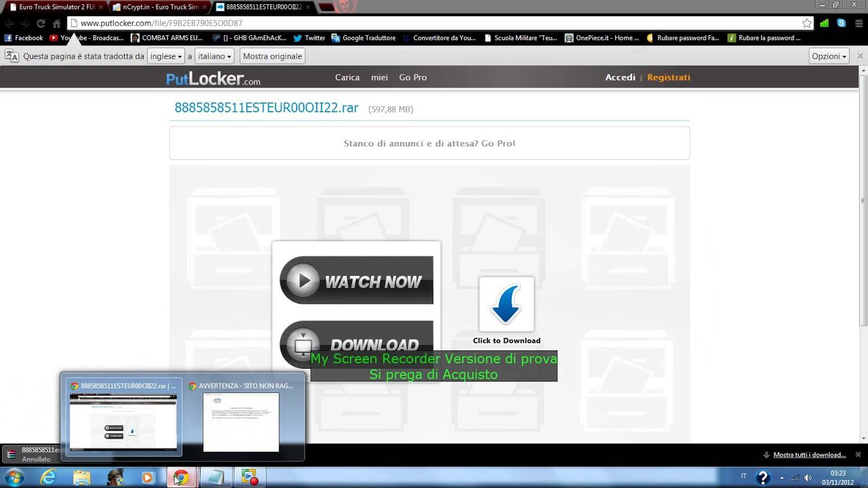Open the Windows Start button
Image resolution: width=868 pixels, height=488 pixels.
click(14, 477)
